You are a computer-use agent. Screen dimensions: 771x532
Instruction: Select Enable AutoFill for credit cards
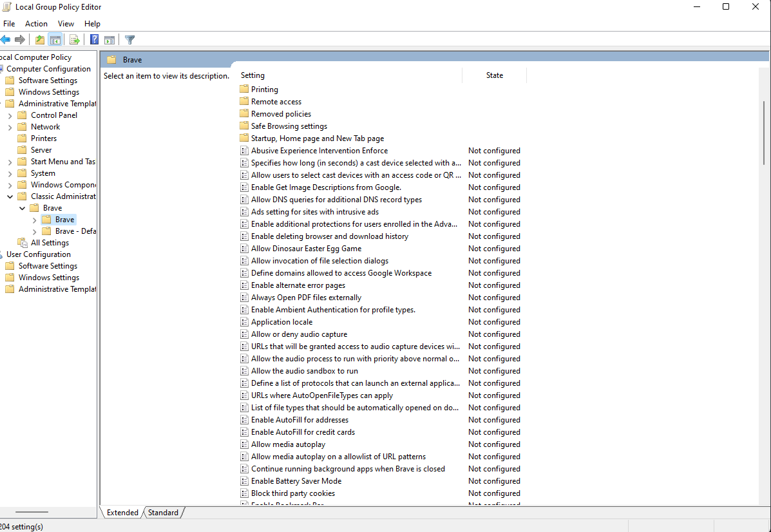pos(303,432)
